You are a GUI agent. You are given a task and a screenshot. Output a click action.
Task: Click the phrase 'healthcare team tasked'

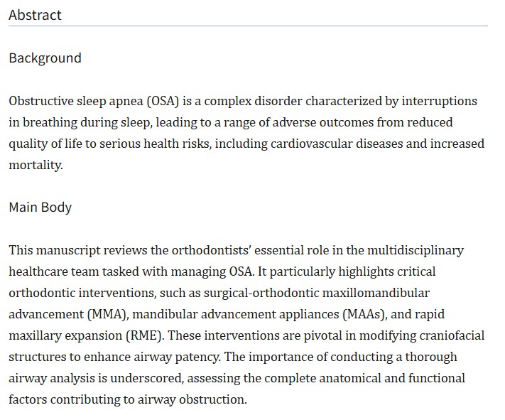click(74, 271)
